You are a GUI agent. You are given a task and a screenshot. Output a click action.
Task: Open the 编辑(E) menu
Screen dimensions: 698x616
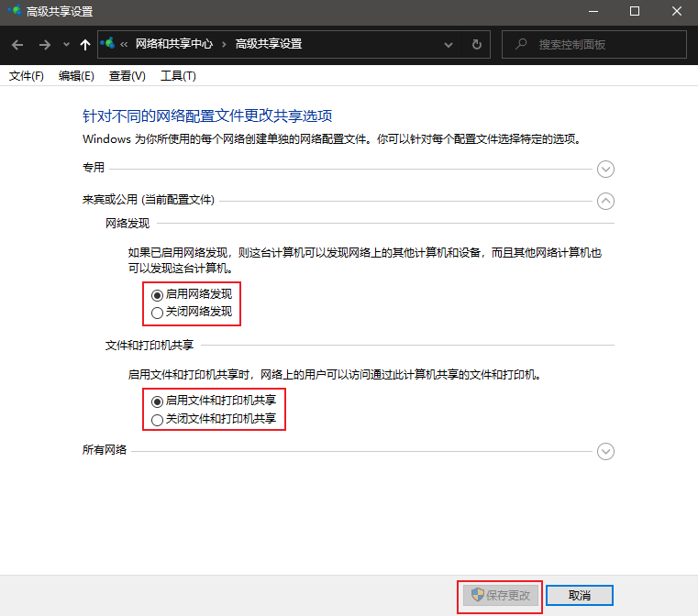(x=76, y=76)
